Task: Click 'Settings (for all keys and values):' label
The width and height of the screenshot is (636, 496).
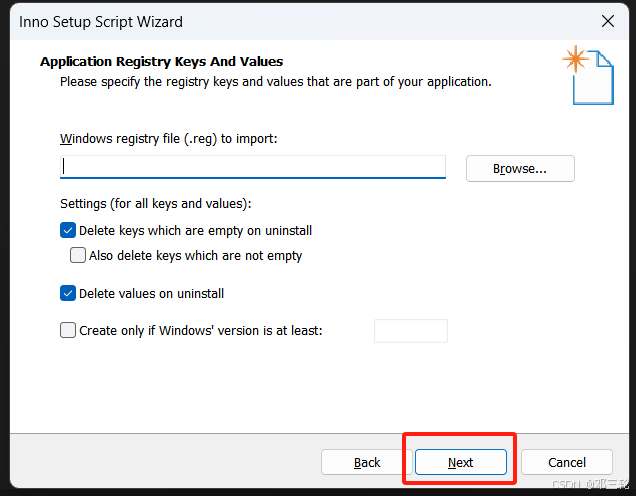Action: pyautogui.click(x=156, y=204)
